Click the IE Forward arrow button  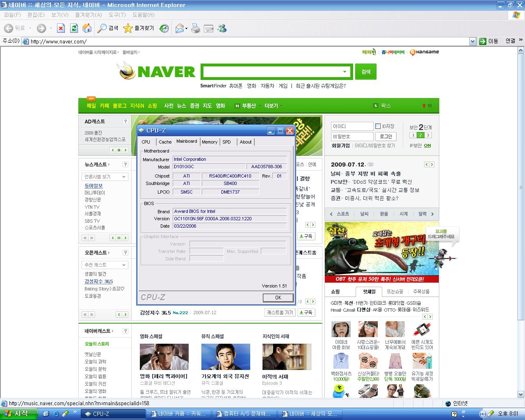41,28
